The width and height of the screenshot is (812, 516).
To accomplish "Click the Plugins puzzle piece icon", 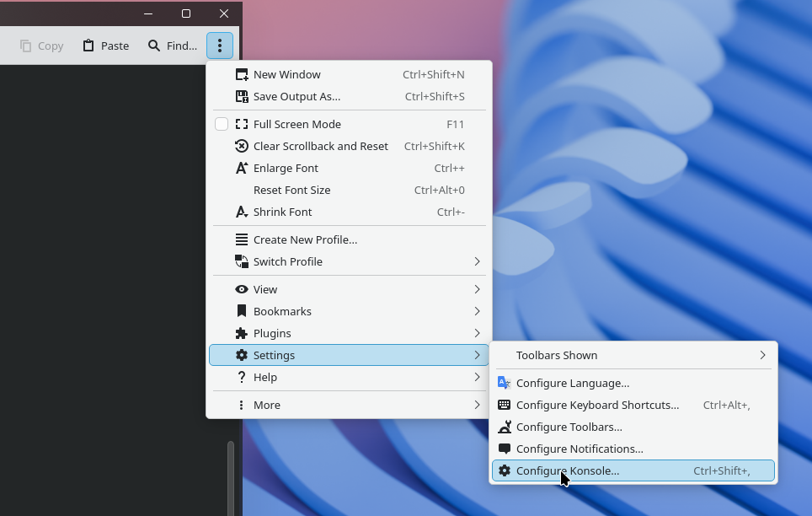I will tap(241, 333).
